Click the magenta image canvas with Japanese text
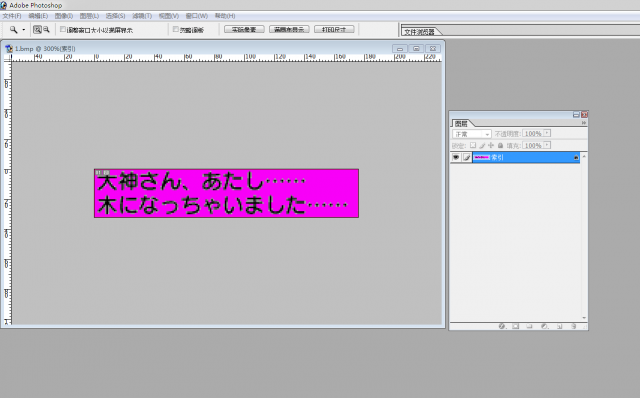 click(x=227, y=193)
